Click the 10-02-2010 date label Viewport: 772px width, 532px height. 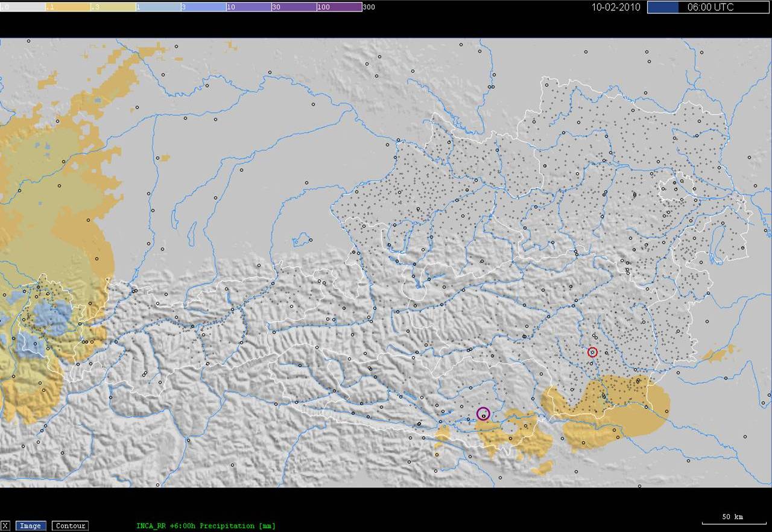pyautogui.click(x=616, y=7)
